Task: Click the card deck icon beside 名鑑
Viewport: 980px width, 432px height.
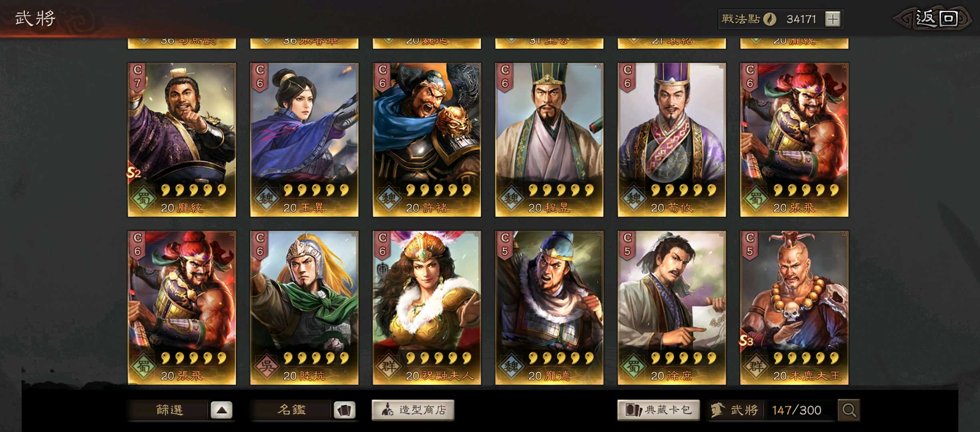Action: pos(345,410)
